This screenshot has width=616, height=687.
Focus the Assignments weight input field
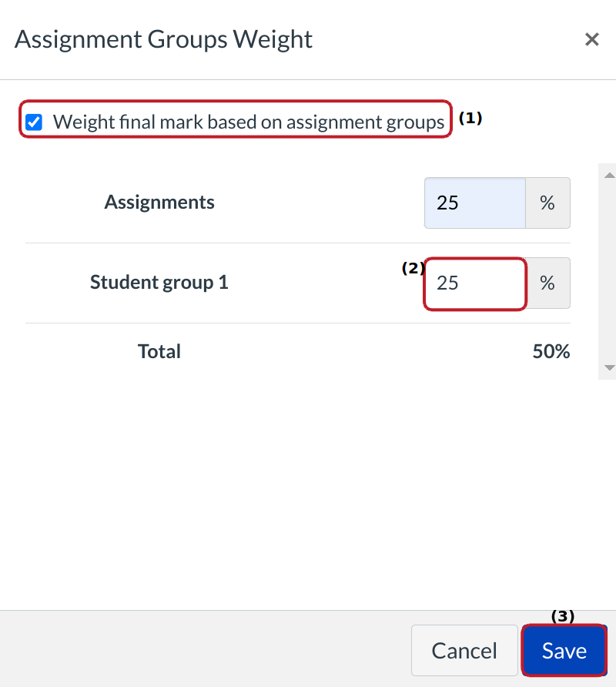click(474, 203)
